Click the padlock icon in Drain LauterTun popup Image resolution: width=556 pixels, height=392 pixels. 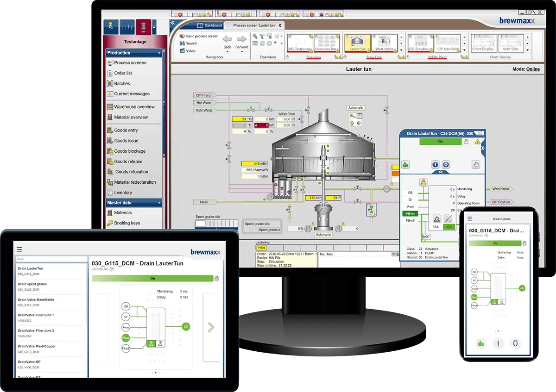pos(423,182)
